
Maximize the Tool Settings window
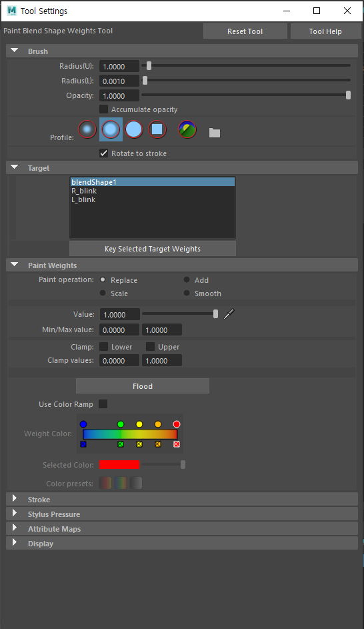pyautogui.click(x=317, y=11)
